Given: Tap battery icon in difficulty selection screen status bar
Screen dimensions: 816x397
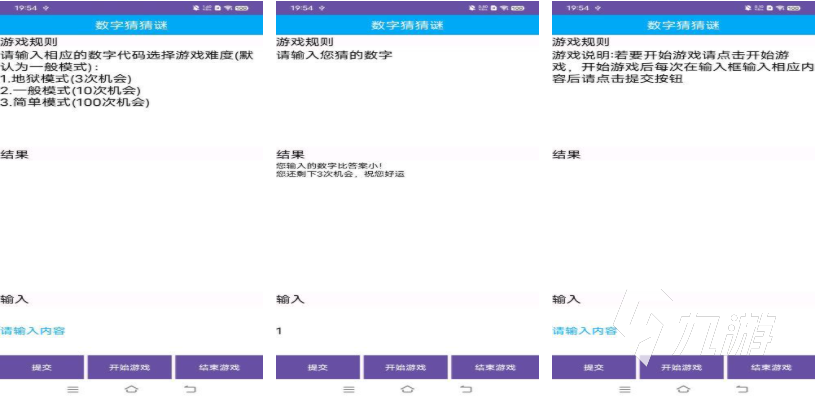Looking at the screenshot, I should (241, 8).
